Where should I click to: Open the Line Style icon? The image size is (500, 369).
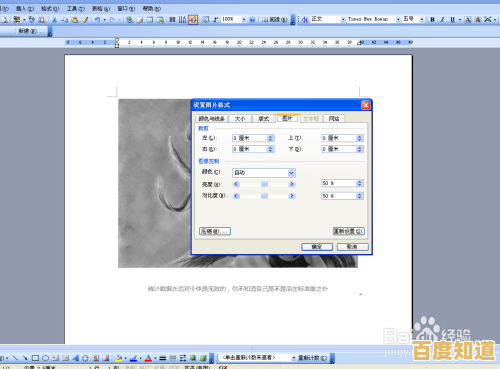coord(163,358)
